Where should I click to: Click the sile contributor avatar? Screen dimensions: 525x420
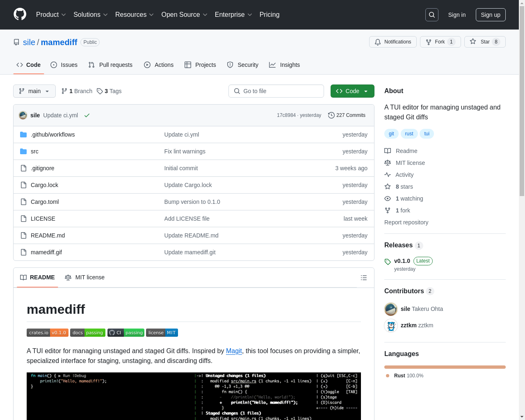[x=391, y=309]
